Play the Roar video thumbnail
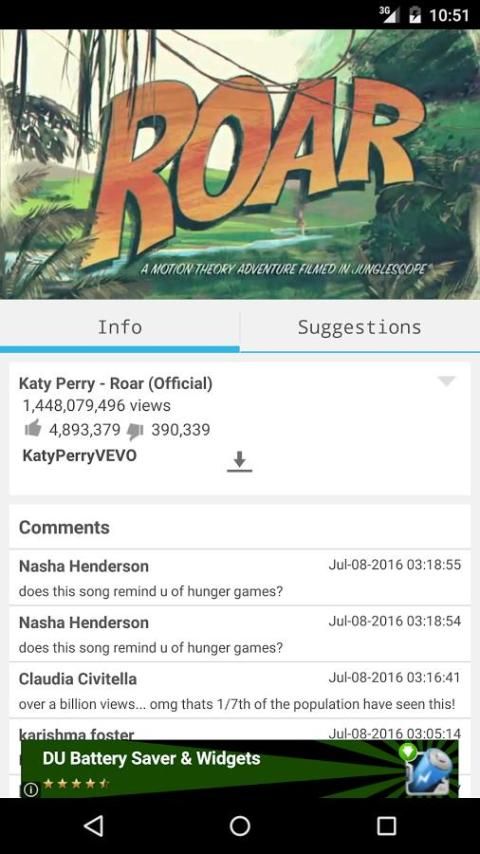Image resolution: width=480 pixels, height=854 pixels. tap(240, 164)
